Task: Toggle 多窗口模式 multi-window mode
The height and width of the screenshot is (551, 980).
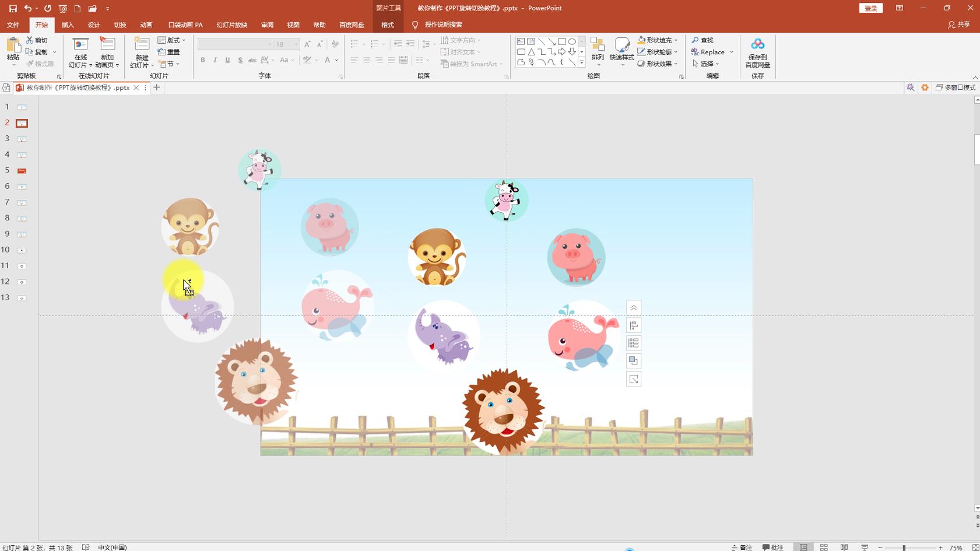Action: (955, 87)
